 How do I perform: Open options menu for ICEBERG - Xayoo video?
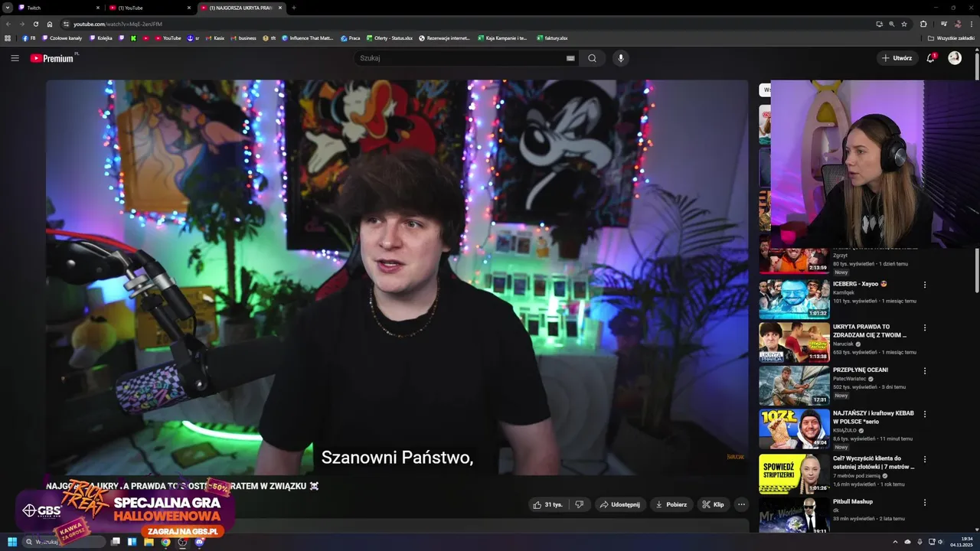click(925, 285)
